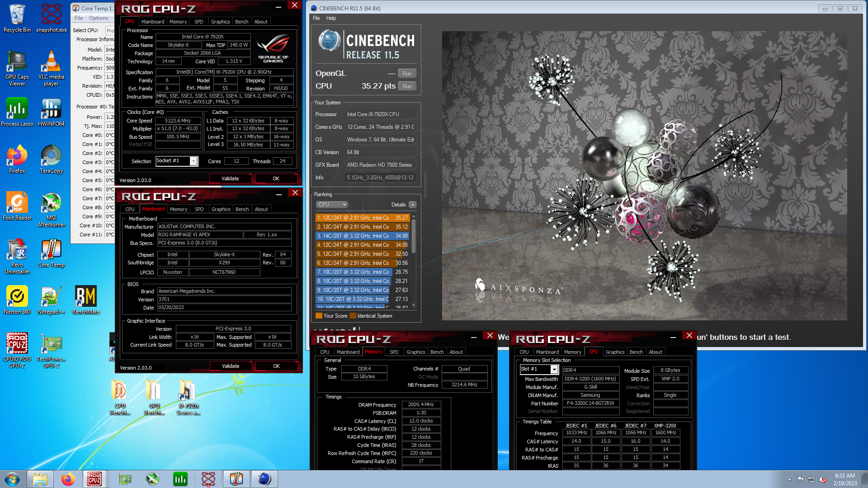Open Cinebench File menu
868x488 pixels.
[x=316, y=18]
